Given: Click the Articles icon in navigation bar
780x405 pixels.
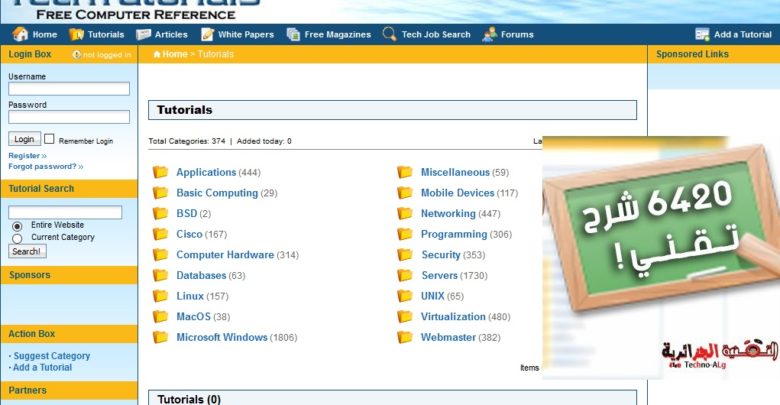Looking at the screenshot, I should coord(144,34).
